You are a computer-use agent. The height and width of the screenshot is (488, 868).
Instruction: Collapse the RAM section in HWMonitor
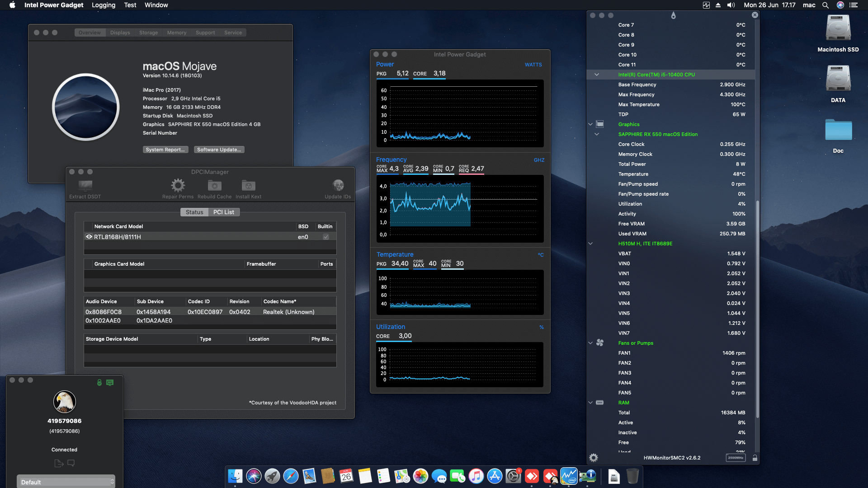(x=590, y=403)
